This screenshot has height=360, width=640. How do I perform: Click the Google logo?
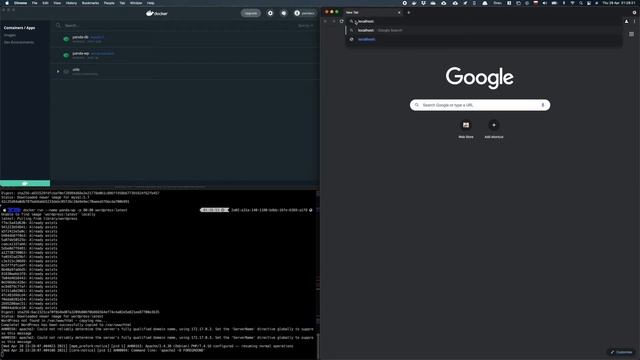tap(480, 78)
